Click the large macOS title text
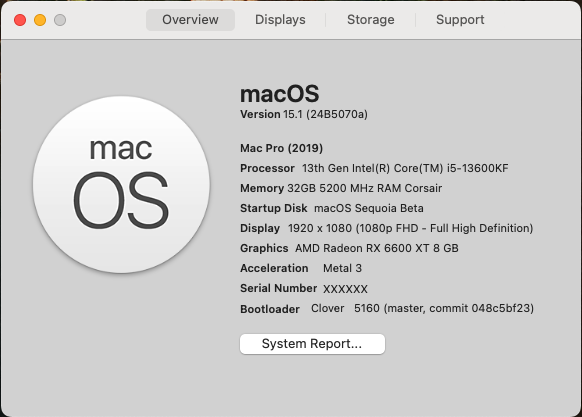 click(279, 94)
